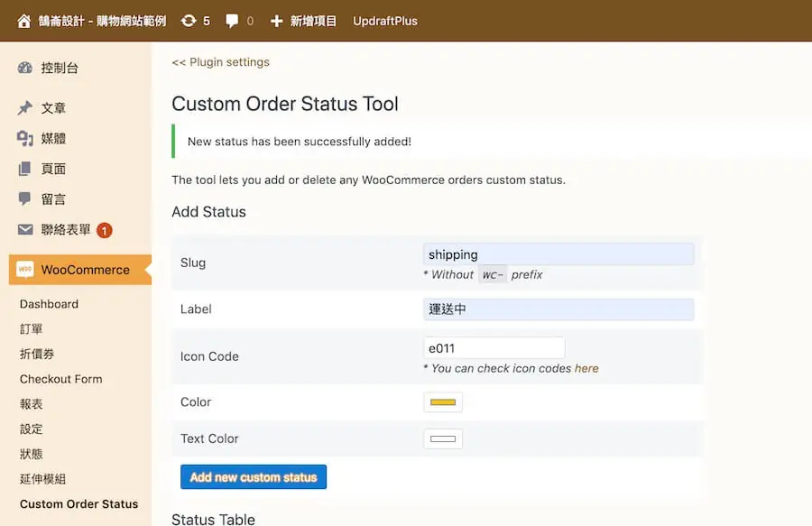Open the 折價券 submenu

37,354
